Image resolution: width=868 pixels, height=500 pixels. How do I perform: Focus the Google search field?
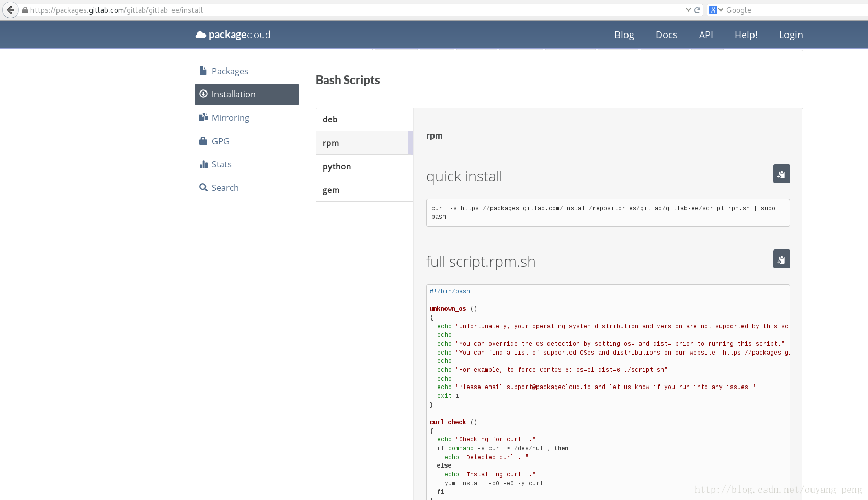pyautogui.click(x=795, y=10)
